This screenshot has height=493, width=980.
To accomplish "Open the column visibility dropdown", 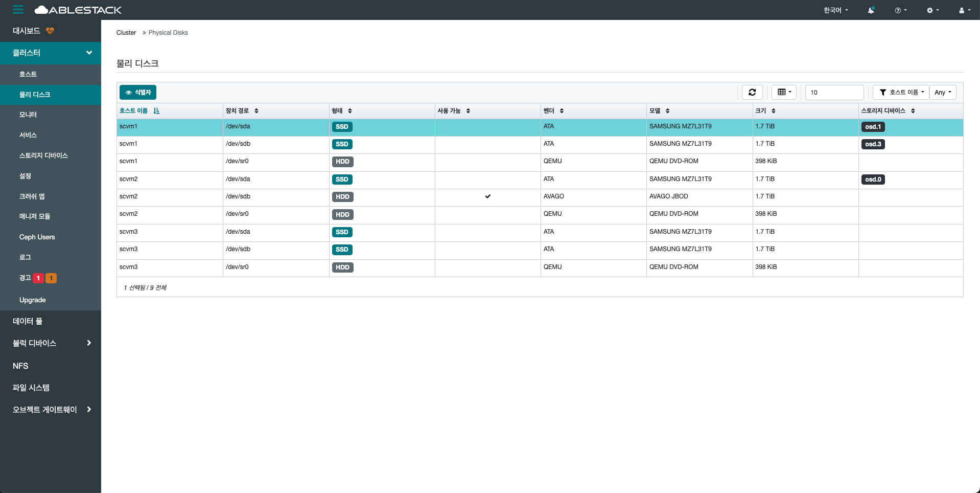I will 784,93.
